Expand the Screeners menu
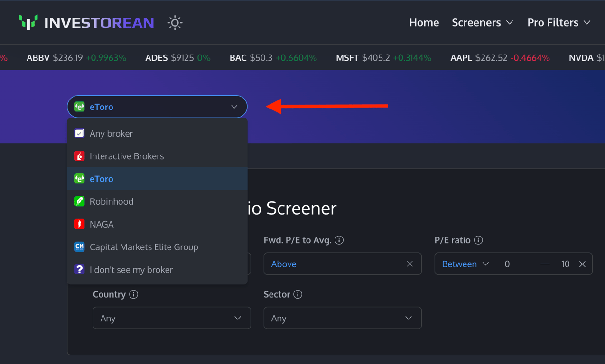 482,22
